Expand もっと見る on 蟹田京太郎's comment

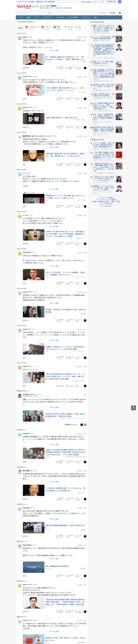coord(54,147)
